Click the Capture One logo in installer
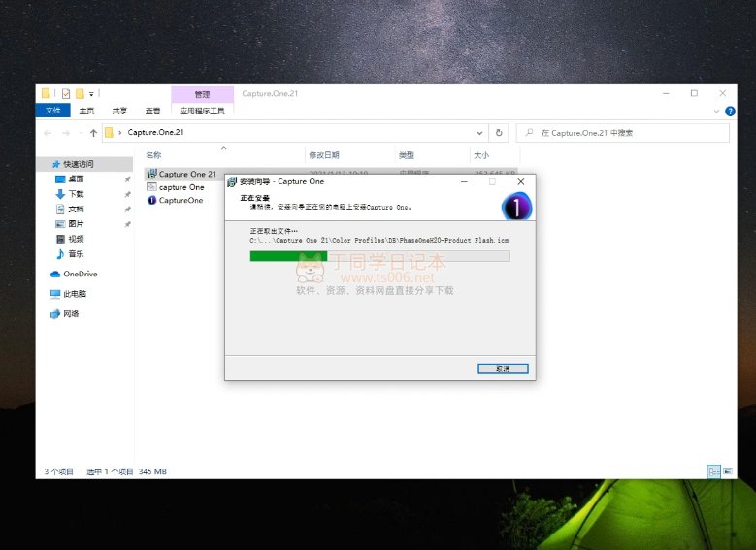Viewport: 756px width, 550px height. [516, 207]
